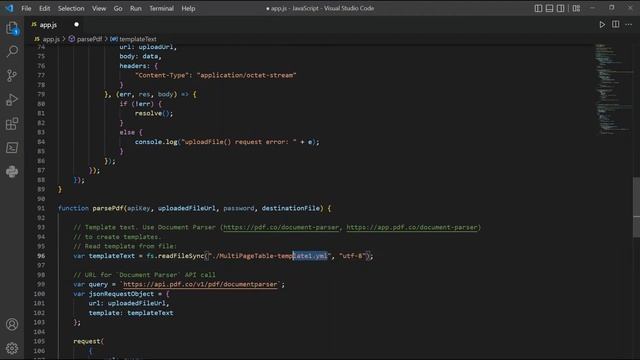Click 'template: templateText' property line
The height and width of the screenshot is (360, 640).
[x=131, y=313]
